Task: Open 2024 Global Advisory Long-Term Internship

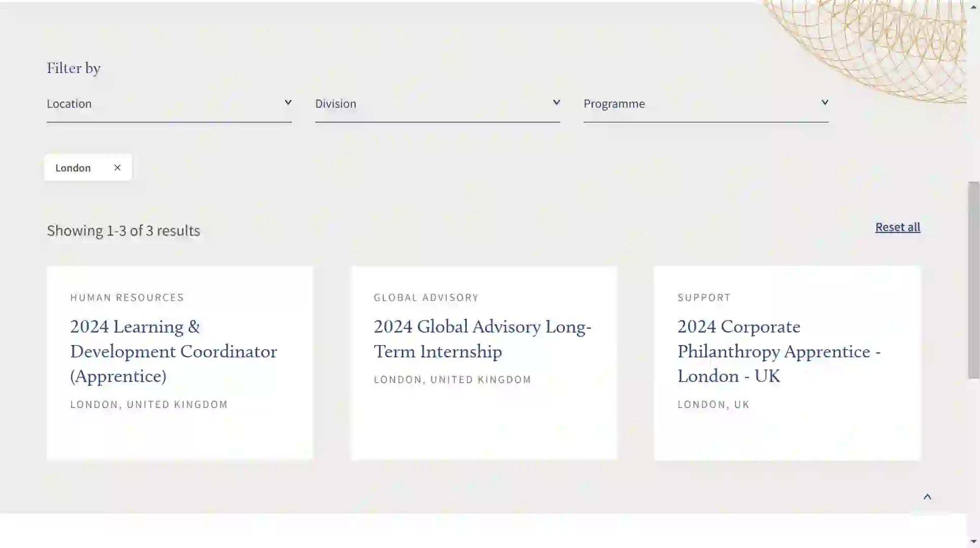Action: 482,339
